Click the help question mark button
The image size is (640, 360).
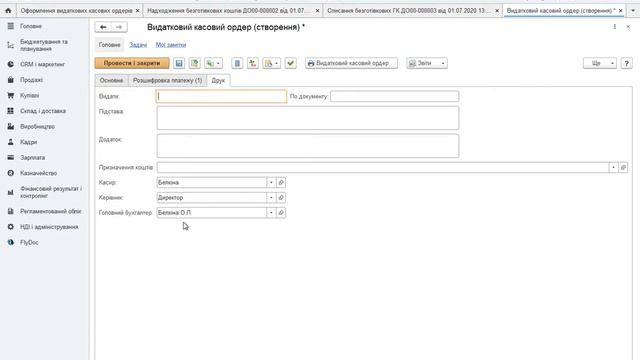point(627,63)
